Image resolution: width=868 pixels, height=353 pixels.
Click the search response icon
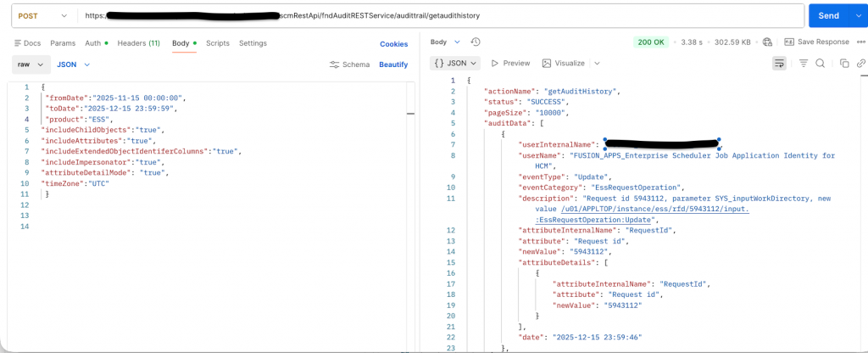(821, 63)
